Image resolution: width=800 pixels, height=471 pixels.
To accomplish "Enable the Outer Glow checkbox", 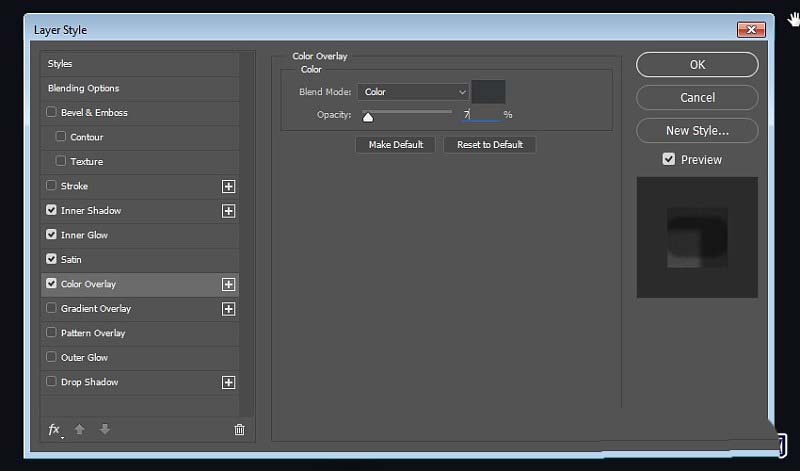I will pyautogui.click(x=51, y=357).
